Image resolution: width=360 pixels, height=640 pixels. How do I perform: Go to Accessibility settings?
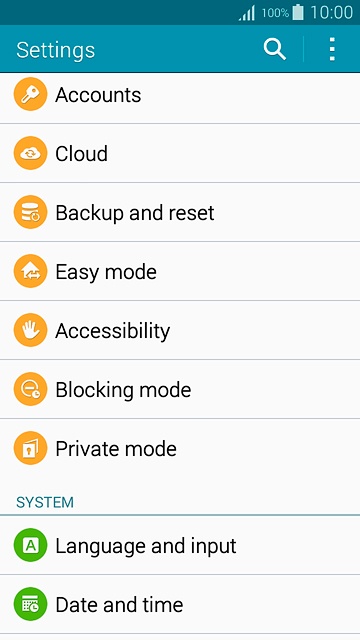(180, 330)
